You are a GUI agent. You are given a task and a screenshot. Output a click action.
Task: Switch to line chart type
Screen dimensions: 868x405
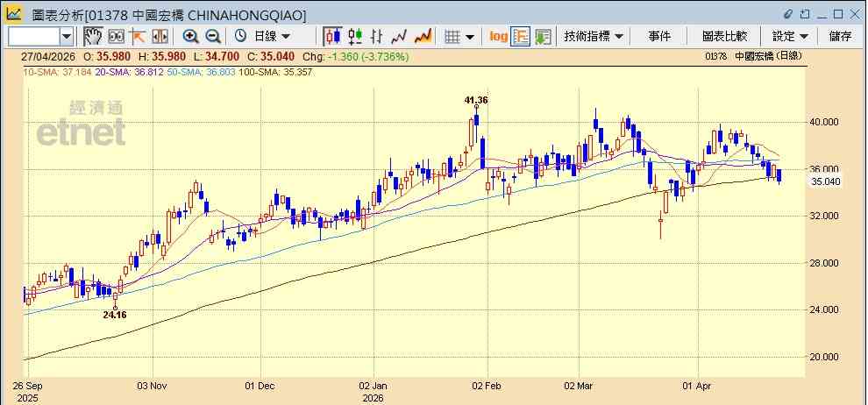click(x=399, y=37)
